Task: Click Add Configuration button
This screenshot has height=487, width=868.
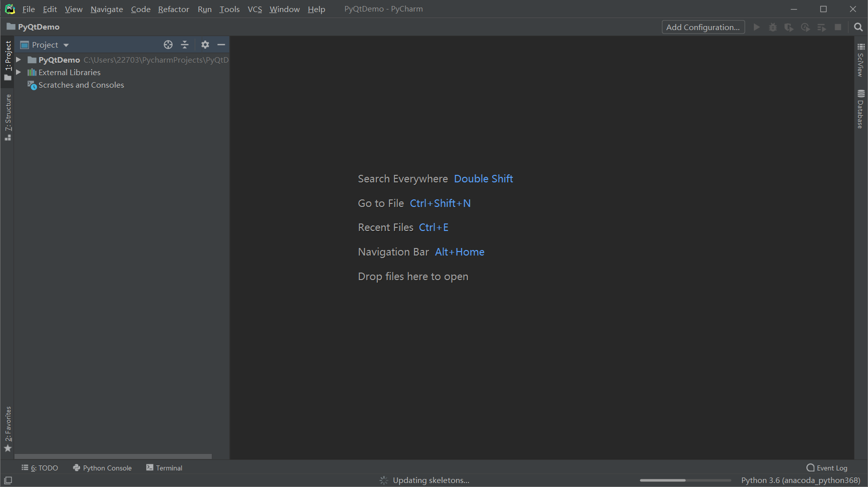Action: 703,27
